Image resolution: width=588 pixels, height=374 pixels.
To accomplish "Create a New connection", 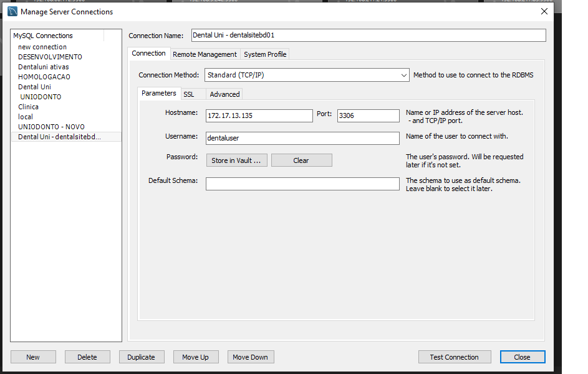I will 33,357.
